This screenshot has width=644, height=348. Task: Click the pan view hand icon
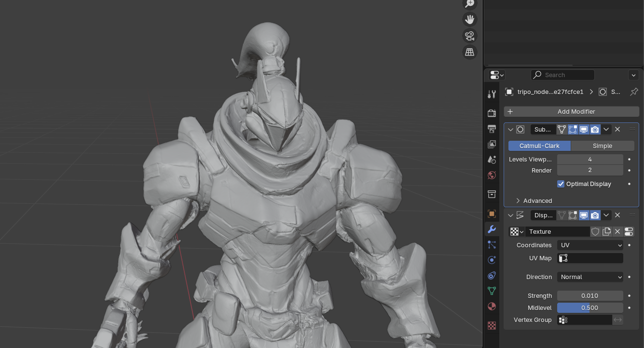click(469, 19)
